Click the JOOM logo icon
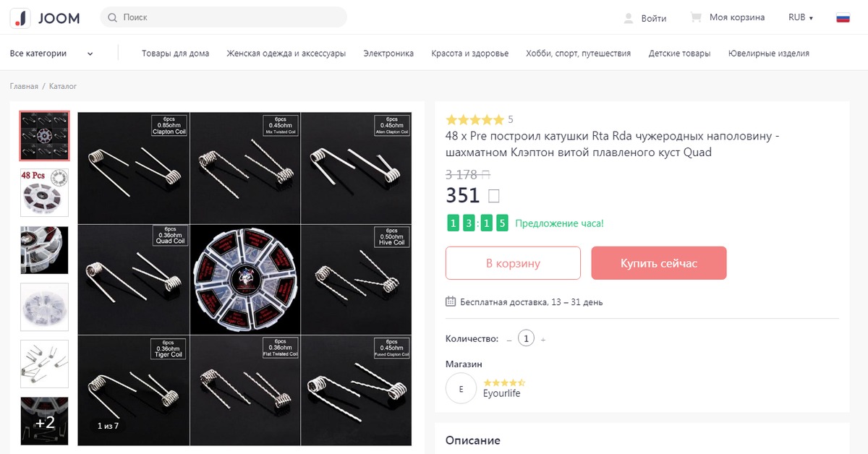868x454 pixels. (22, 18)
